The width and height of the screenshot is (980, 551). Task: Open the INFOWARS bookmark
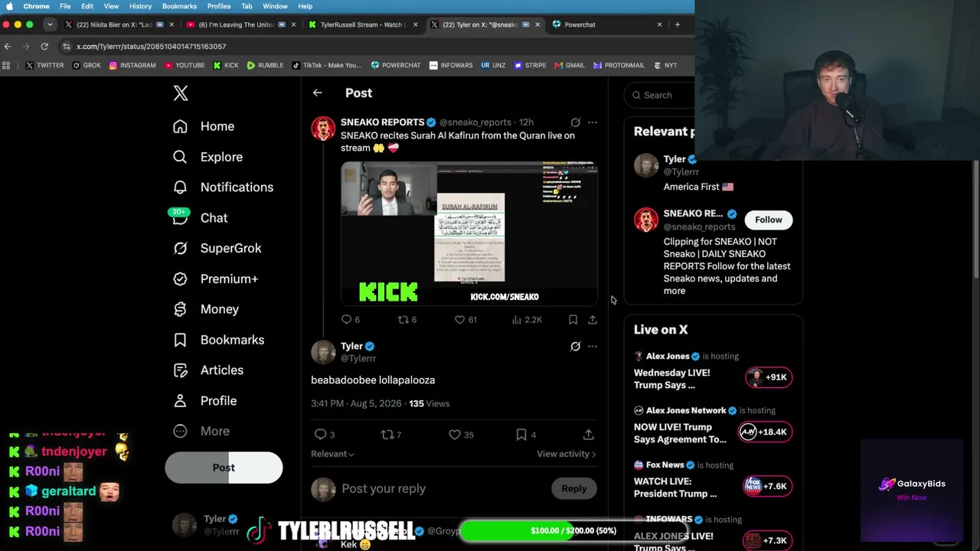coord(451,65)
